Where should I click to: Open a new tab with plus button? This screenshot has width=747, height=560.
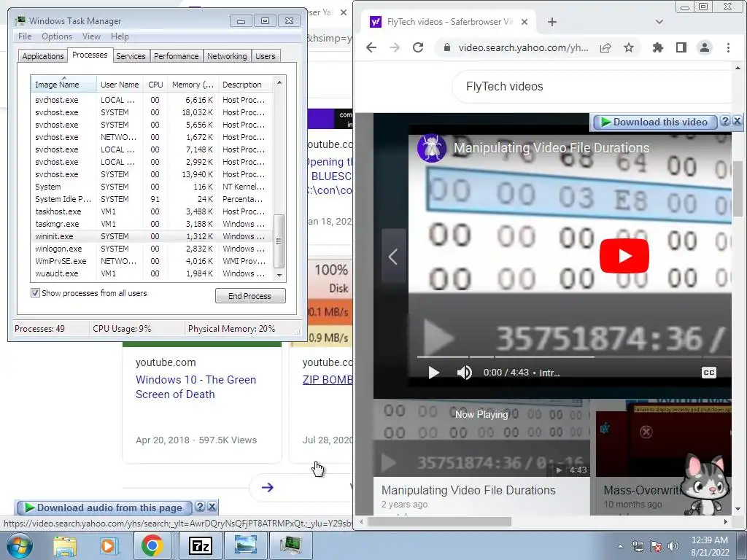(x=552, y=22)
